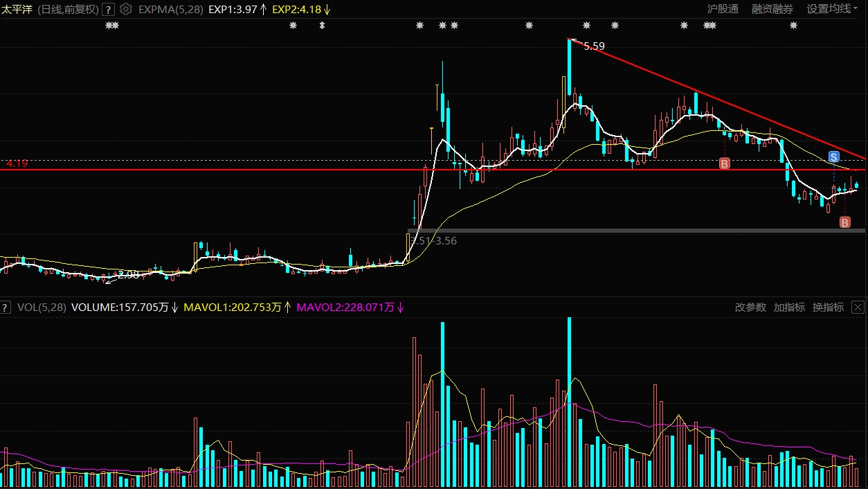This screenshot has width=868, height=489.
Task: Click the star event marker nearest the 5.59 label
Action: tap(587, 26)
